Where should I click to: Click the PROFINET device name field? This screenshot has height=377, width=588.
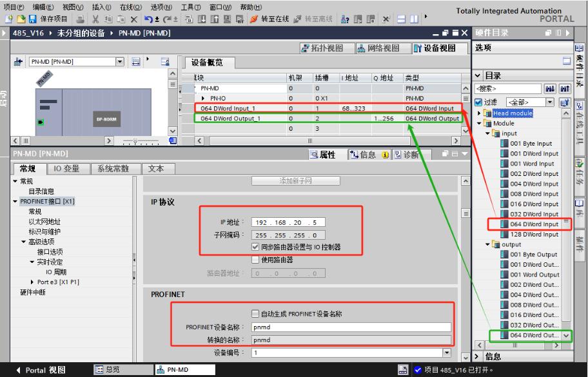pos(351,327)
